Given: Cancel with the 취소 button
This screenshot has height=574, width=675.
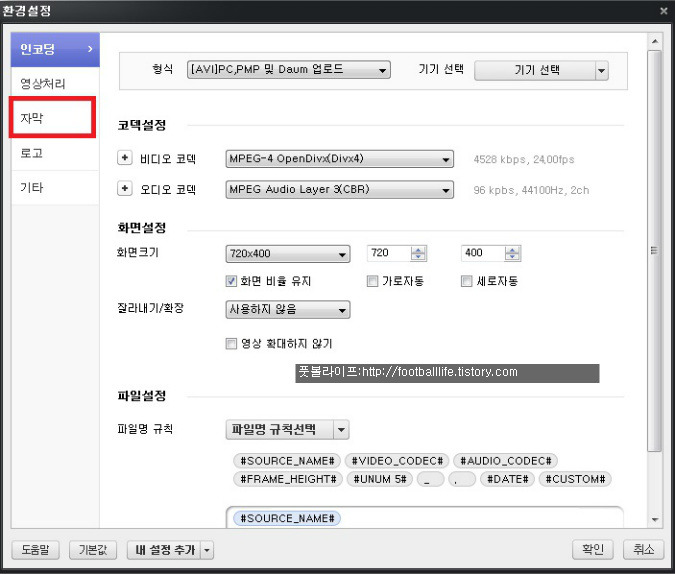Looking at the screenshot, I should coord(644,549).
